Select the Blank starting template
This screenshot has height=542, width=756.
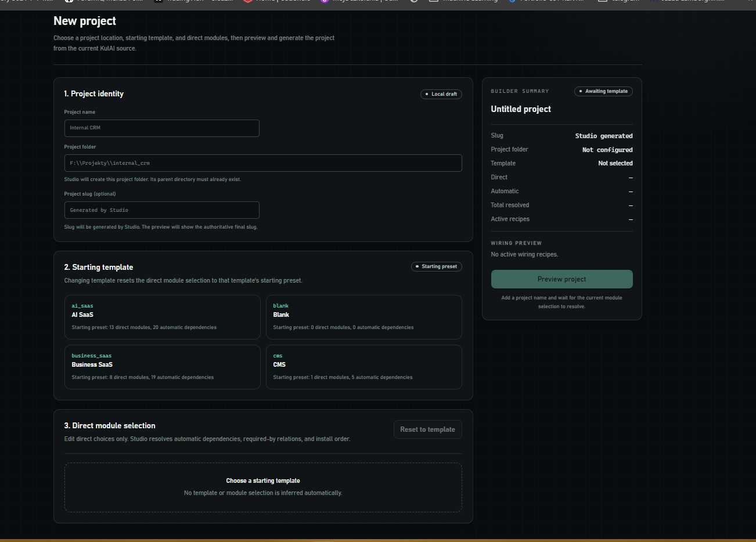tap(363, 317)
